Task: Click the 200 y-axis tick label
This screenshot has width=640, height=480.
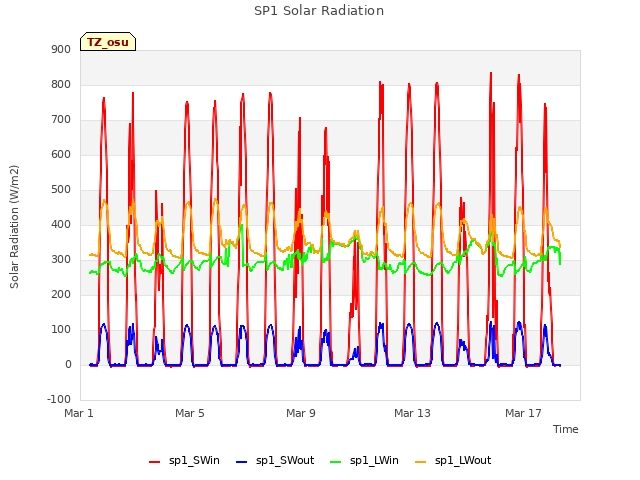Action: tap(61, 294)
